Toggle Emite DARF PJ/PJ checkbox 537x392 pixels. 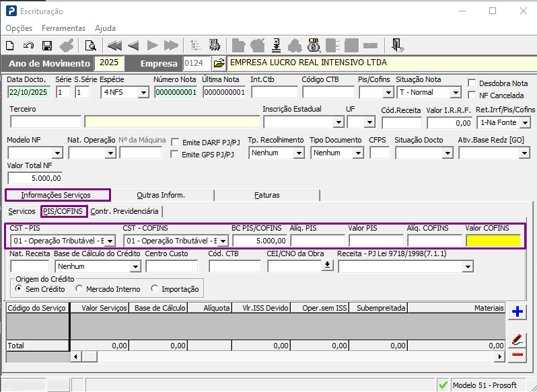[176, 143]
